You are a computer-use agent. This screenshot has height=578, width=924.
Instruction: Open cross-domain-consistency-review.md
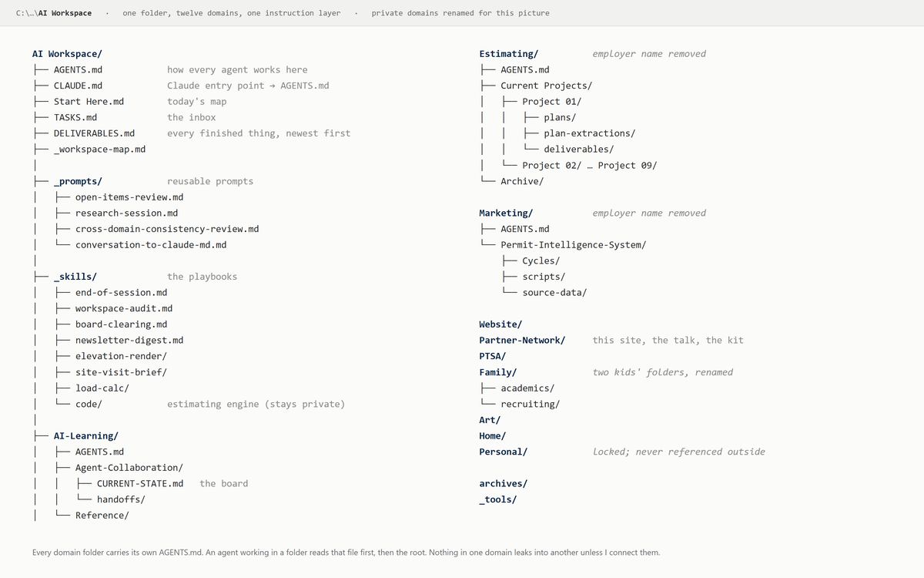click(167, 229)
